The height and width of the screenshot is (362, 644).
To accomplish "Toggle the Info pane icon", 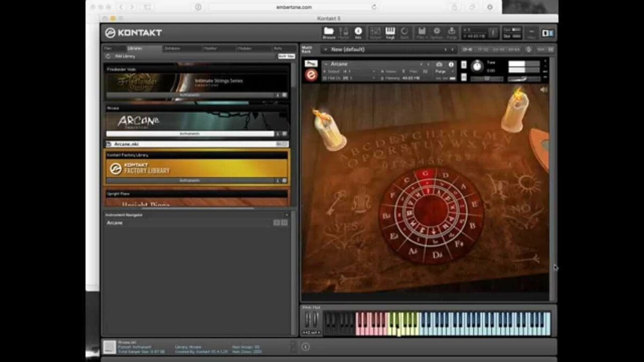I will tap(358, 32).
